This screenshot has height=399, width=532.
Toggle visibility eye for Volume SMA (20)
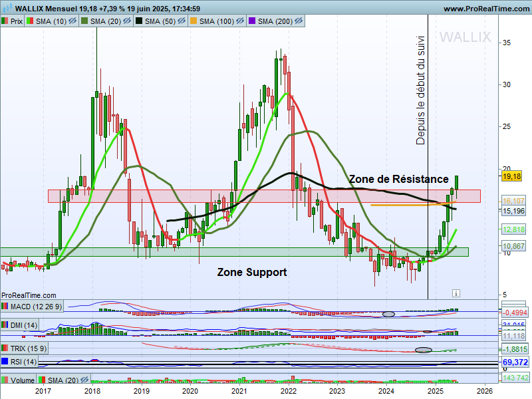click(x=84, y=380)
